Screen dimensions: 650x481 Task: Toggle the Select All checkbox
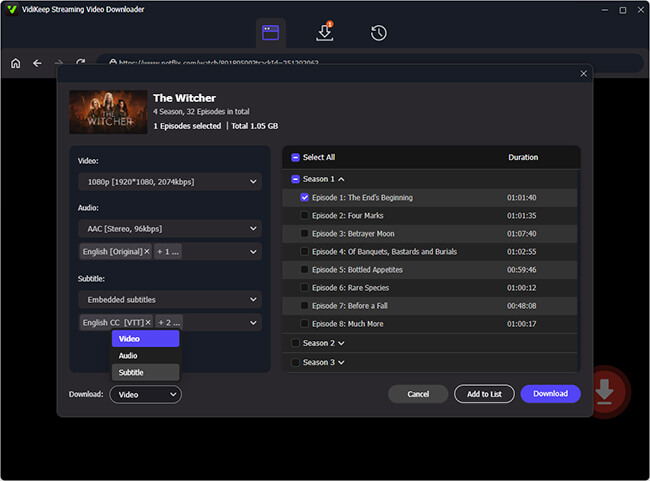tap(295, 157)
